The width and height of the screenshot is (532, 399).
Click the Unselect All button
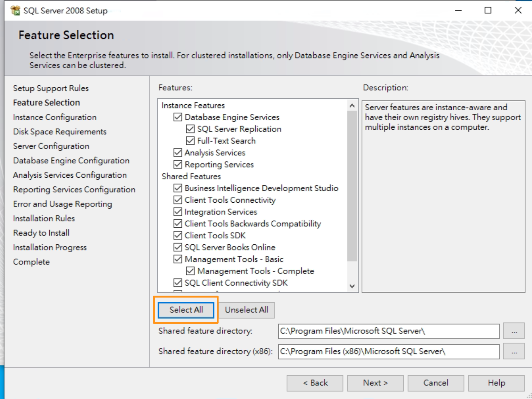(x=246, y=310)
